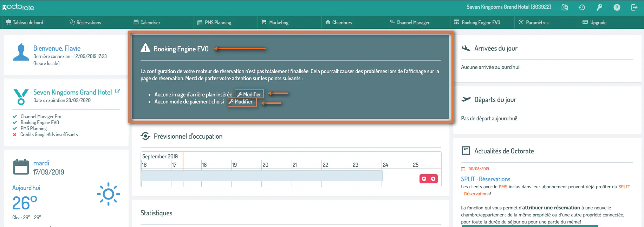Viewport: 644px width, 227px height.
Task: Select day 16 in occupancy chart
Action: click(x=144, y=165)
